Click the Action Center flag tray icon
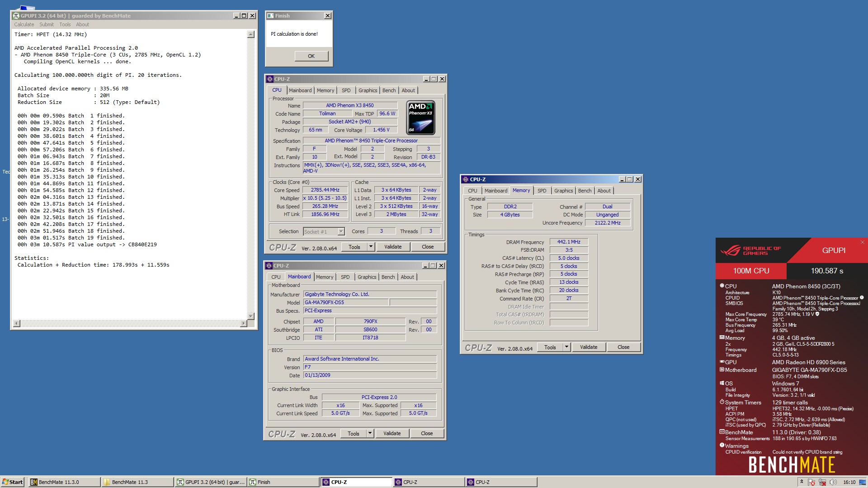This screenshot has height=488, width=868. pos(811,482)
